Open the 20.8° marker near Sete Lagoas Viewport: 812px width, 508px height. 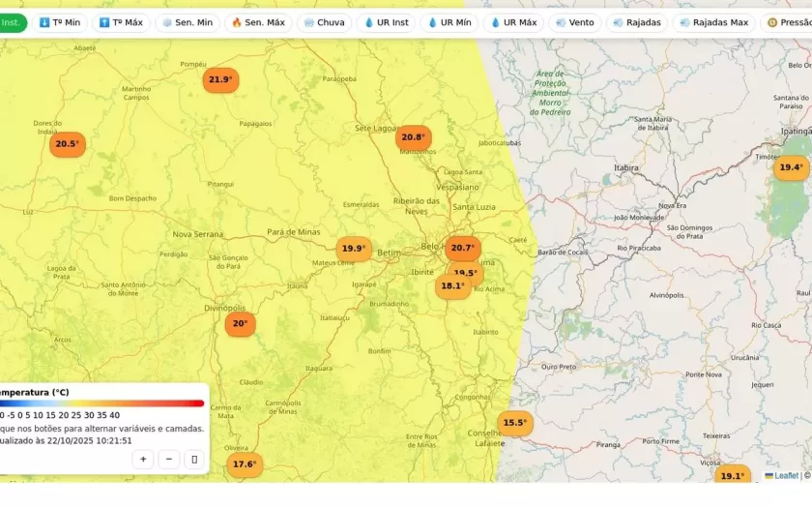coord(413,137)
